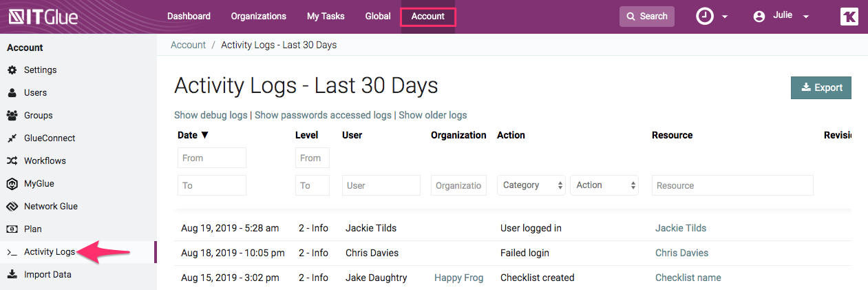Click the IT Glue logo
868x290 pixels.
click(x=43, y=17)
